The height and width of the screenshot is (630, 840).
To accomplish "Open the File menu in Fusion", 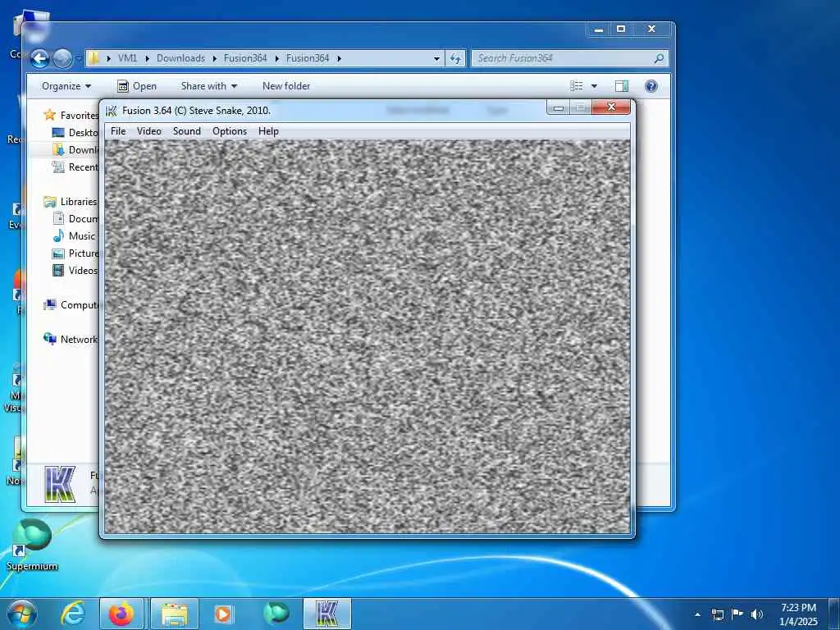I will coord(118,131).
